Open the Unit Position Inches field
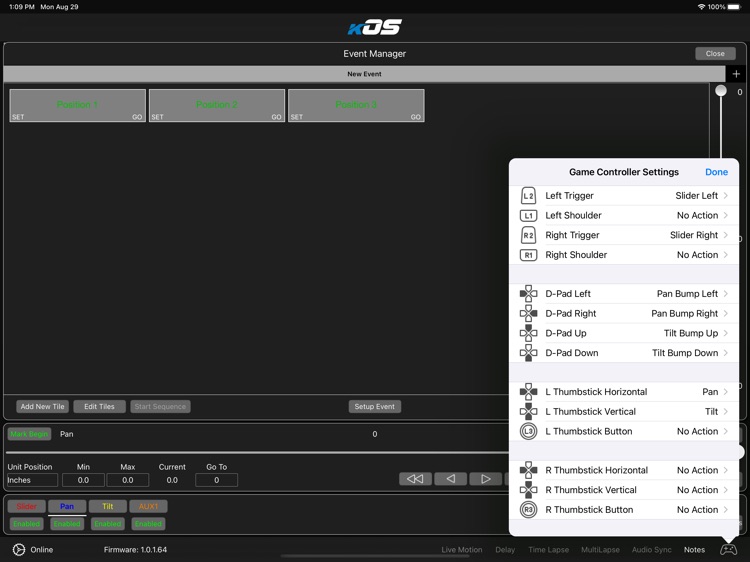 (32, 480)
